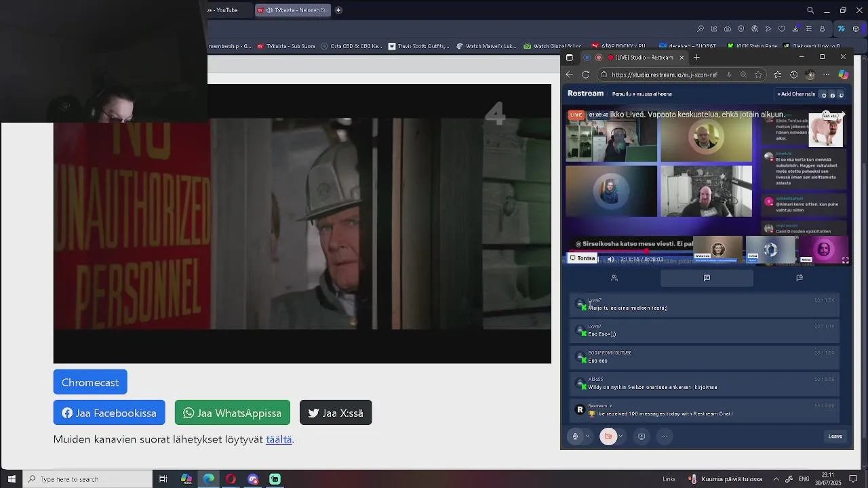868x488 pixels.
Task: Close the LIVE Studio – Restream tab
Action: [x=681, y=58]
